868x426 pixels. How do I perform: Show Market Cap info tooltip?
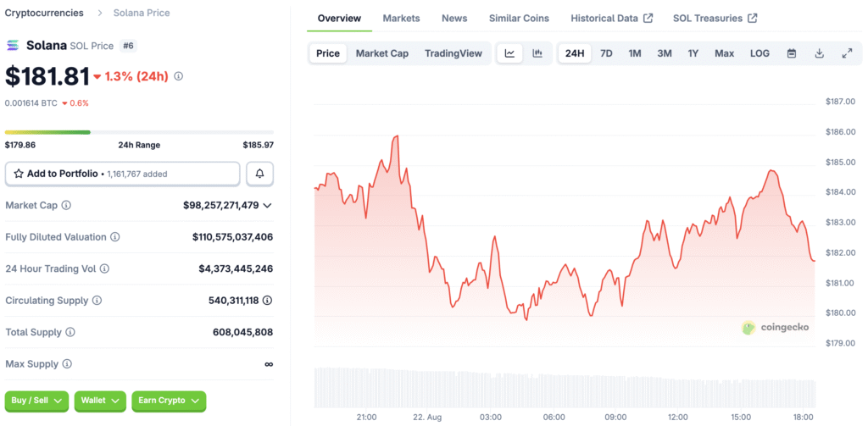tap(66, 205)
